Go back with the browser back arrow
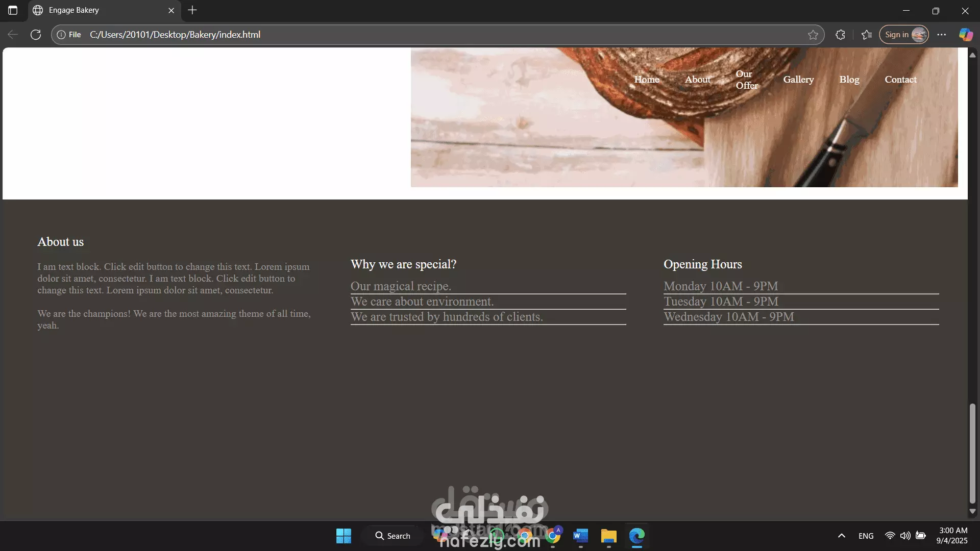The image size is (980, 551). (x=13, y=35)
